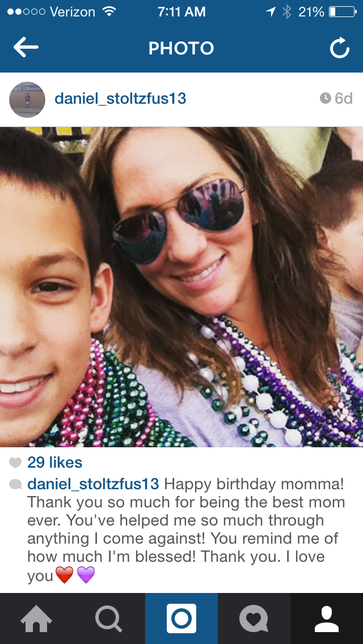This screenshot has width=363, height=644.
Task: Open the Search magnifier tab
Action: tap(109, 618)
